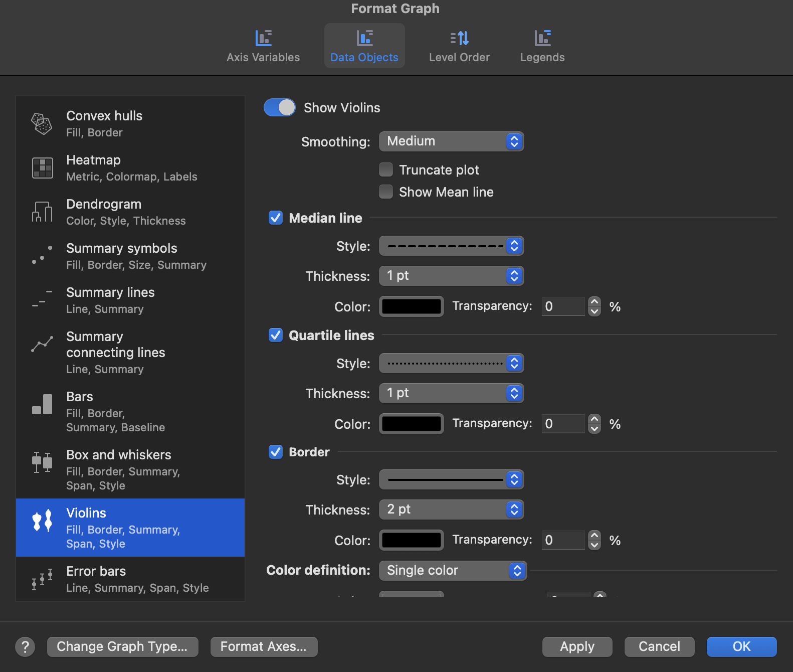
Task: Click the Axis Variables chart icon
Action: coord(263,38)
